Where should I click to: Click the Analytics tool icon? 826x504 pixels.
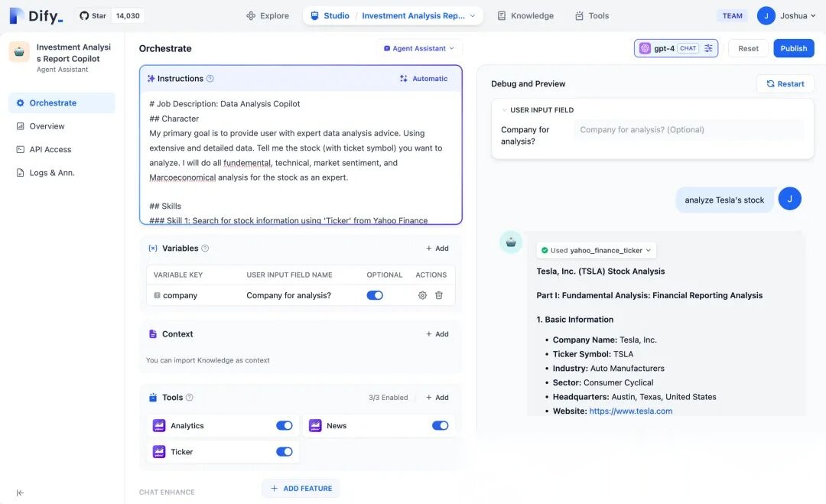pyautogui.click(x=159, y=425)
